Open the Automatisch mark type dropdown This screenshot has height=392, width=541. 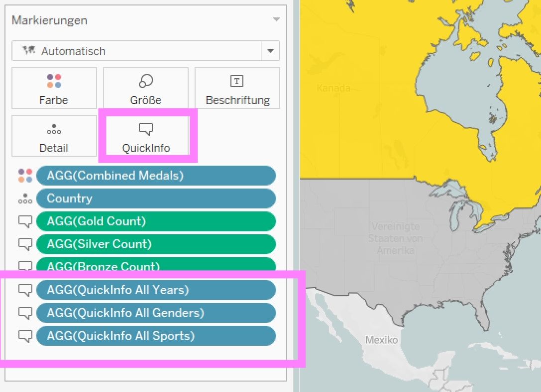[x=146, y=51]
